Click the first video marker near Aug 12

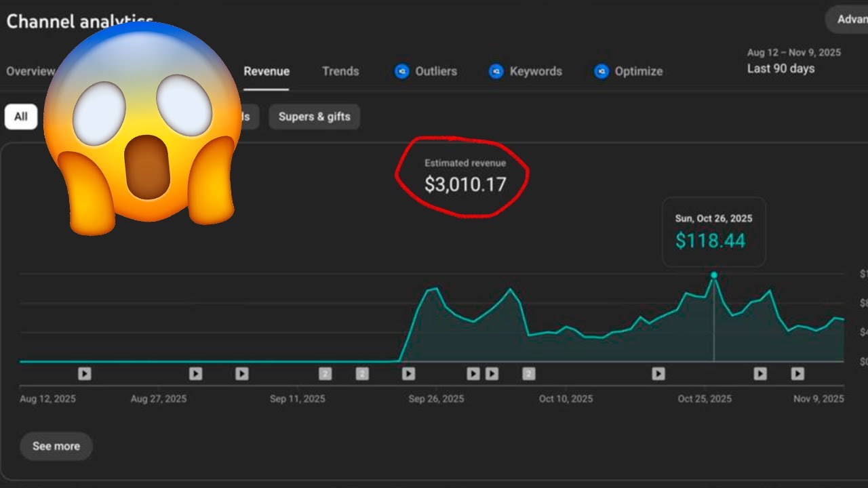coord(84,373)
